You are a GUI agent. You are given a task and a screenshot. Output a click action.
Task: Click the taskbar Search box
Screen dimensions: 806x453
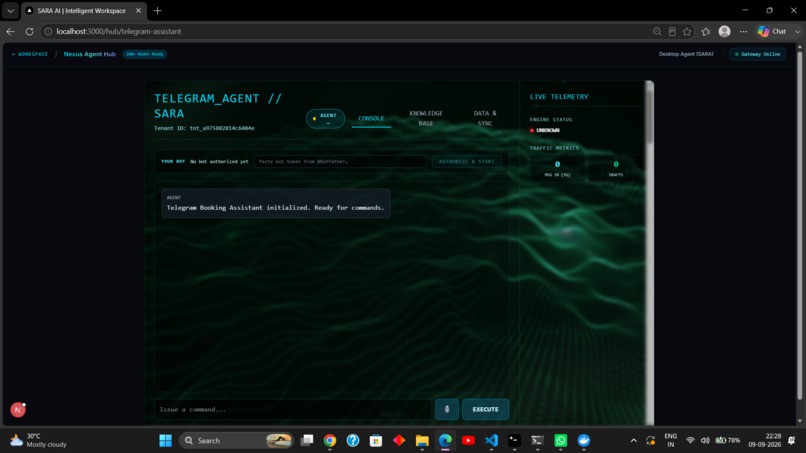point(236,440)
